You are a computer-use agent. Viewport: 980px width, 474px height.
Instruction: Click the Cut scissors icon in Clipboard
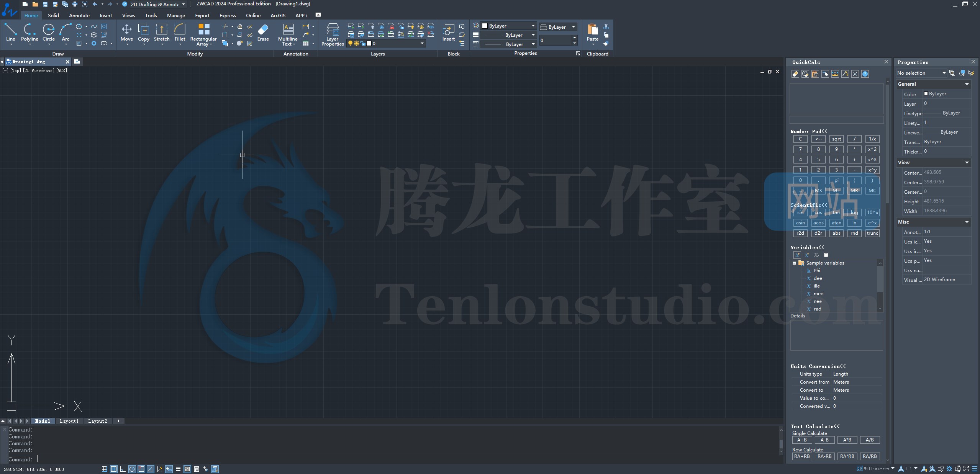(x=606, y=26)
